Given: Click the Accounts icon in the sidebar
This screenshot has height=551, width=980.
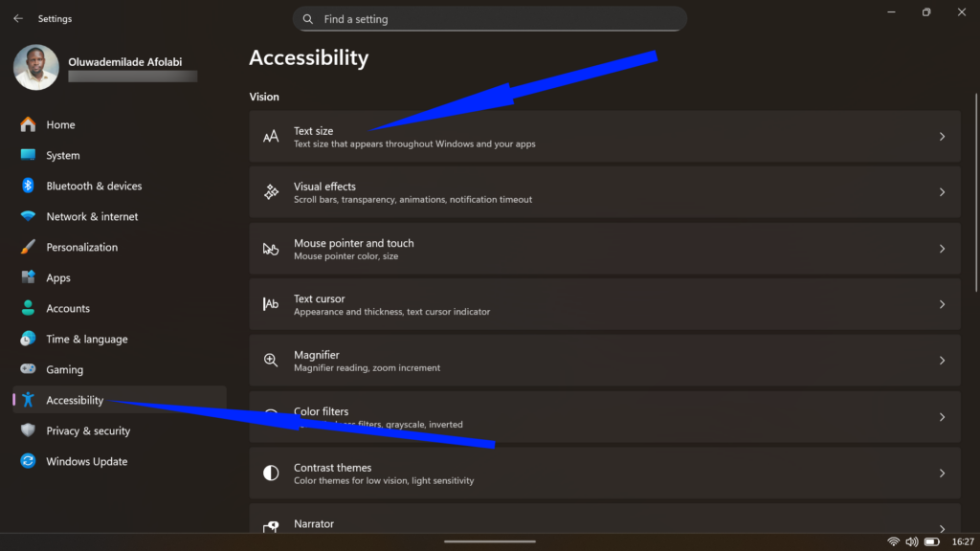Looking at the screenshot, I should click(x=29, y=308).
